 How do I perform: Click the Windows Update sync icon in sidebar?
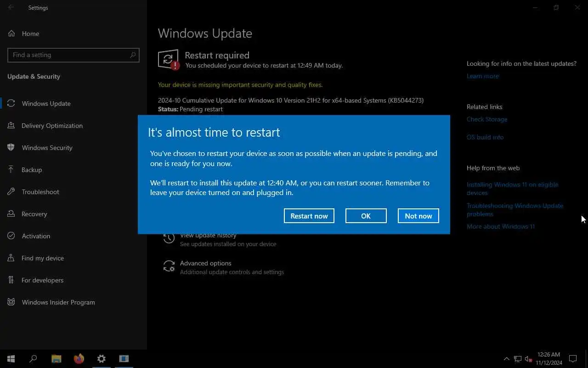(11, 103)
